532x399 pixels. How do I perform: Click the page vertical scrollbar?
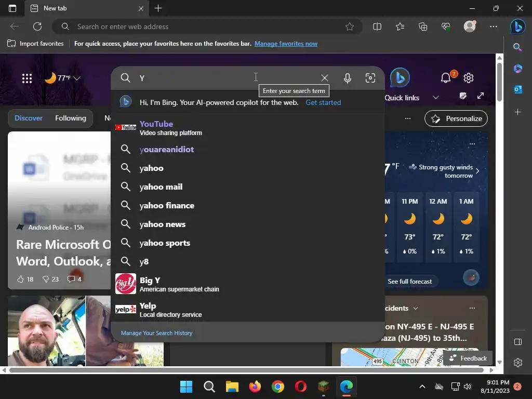pos(499,82)
